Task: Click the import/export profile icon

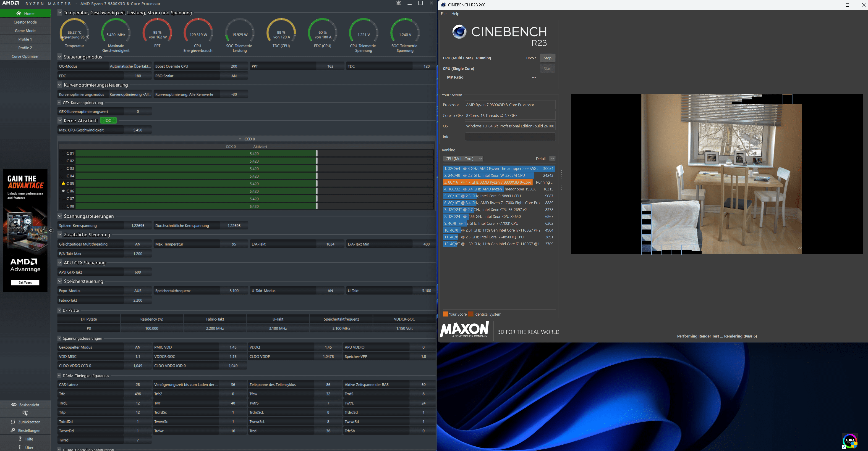Action: click(25, 413)
